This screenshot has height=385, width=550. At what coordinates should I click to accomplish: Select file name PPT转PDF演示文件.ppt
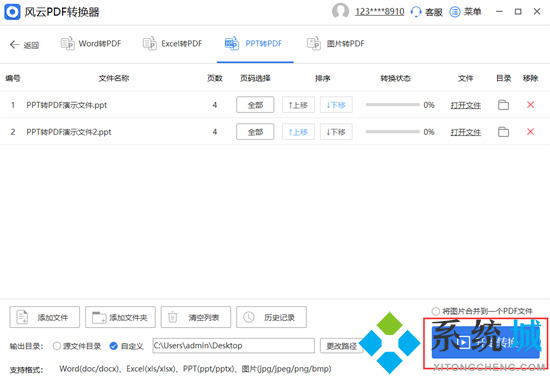pyautogui.click(x=67, y=105)
